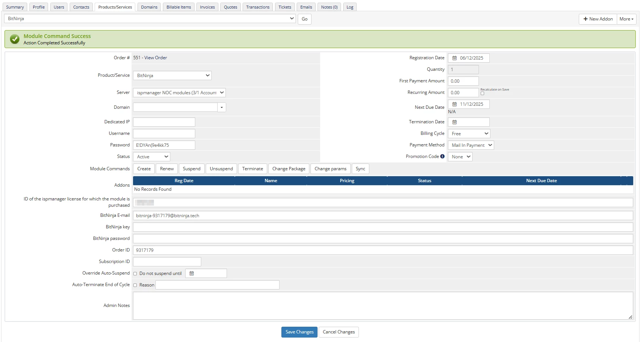This screenshot has width=644, height=342.
Task: Click the calendar icon for Do not suspend until
Action: tap(192, 273)
